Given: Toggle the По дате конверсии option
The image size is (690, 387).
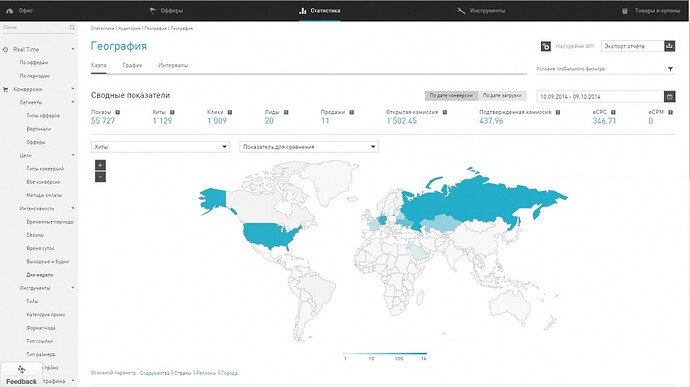Looking at the screenshot, I should (x=451, y=96).
